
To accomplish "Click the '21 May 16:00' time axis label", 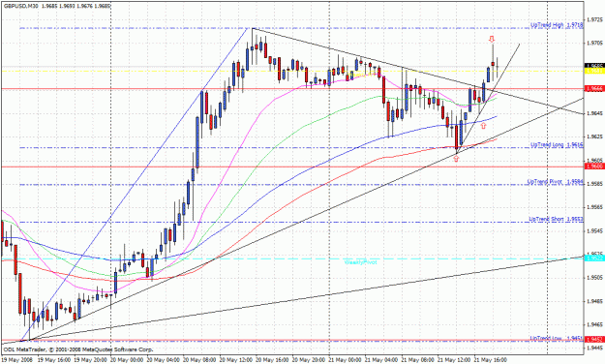I will [x=491, y=360].
